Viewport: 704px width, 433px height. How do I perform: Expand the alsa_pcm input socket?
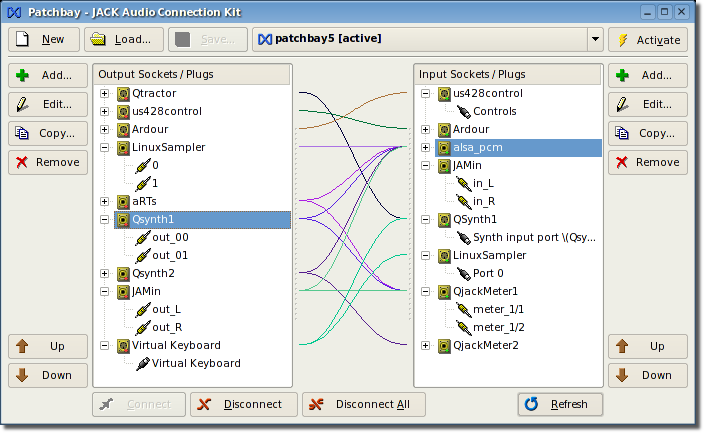[425, 147]
